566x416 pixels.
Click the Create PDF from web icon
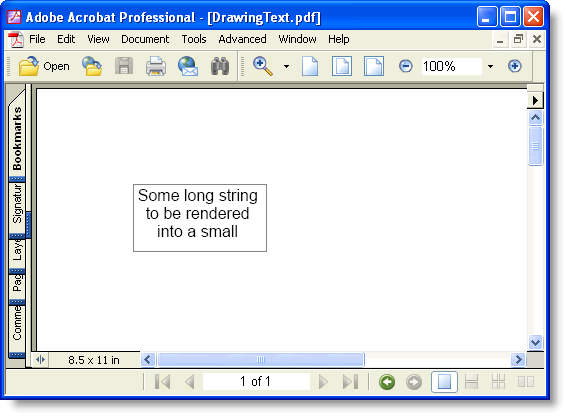point(92,66)
